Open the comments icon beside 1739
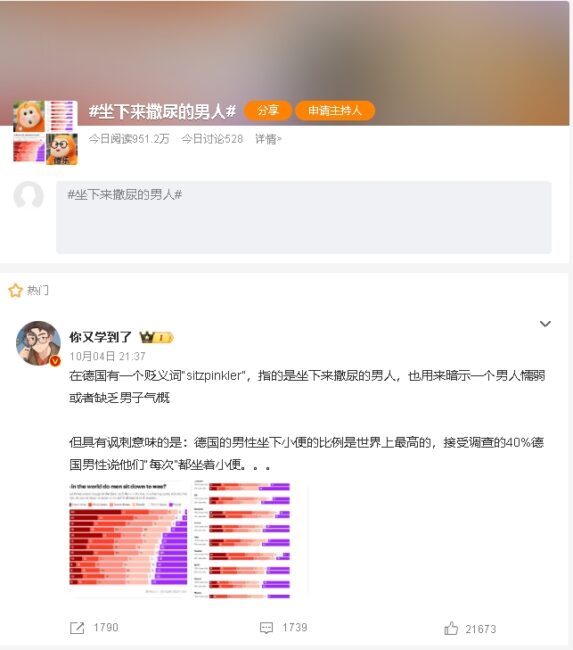The height and width of the screenshot is (650, 573). pyautogui.click(x=266, y=628)
